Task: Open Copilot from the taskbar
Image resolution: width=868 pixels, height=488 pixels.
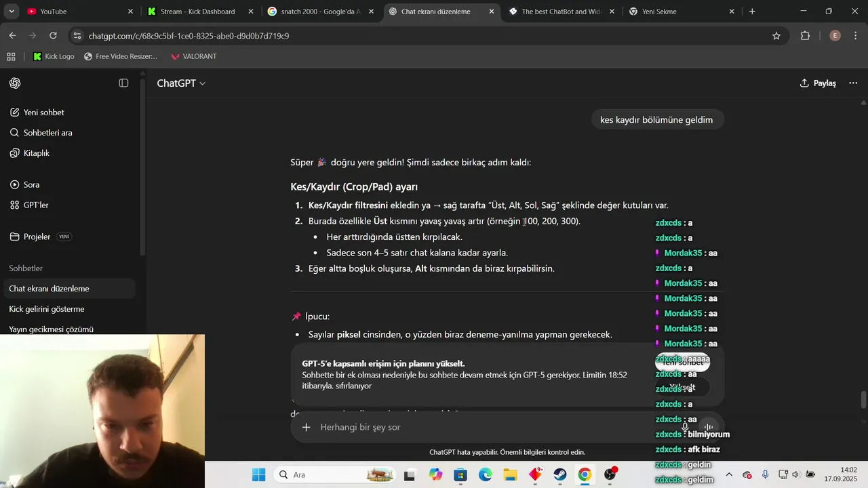Action: [435, 475]
